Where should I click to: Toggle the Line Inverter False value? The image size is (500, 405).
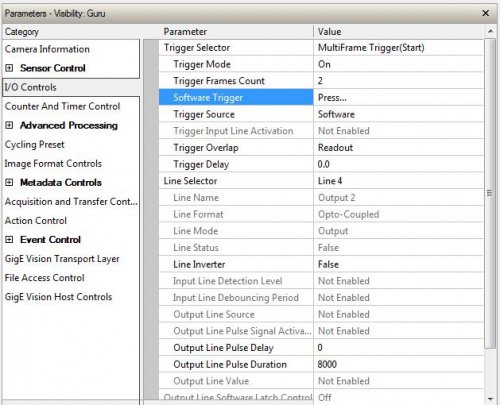tap(398, 264)
